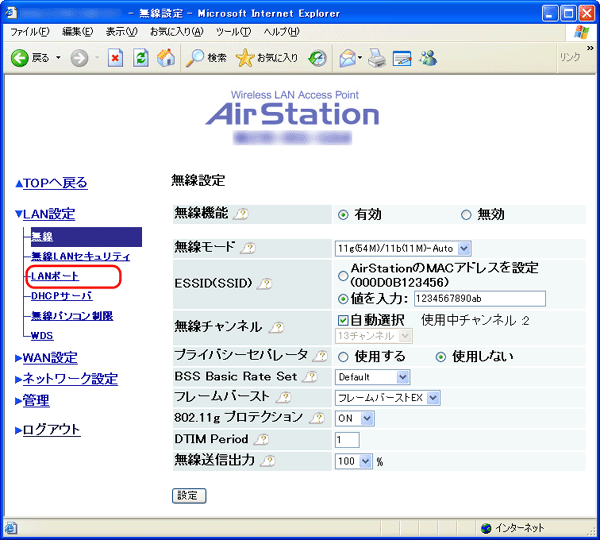
Task: Open help icon beside 無線機能
Action: (x=241, y=214)
